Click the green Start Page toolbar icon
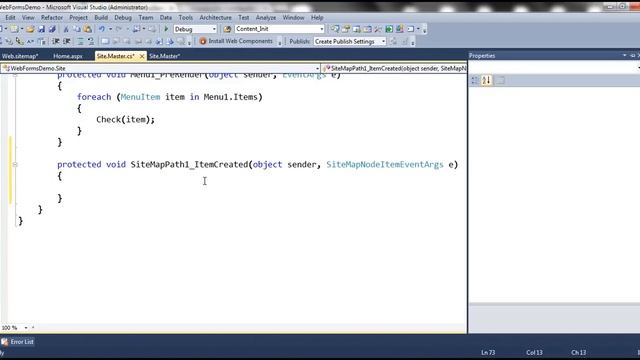This screenshot has height=360, width=640. pos(389,29)
